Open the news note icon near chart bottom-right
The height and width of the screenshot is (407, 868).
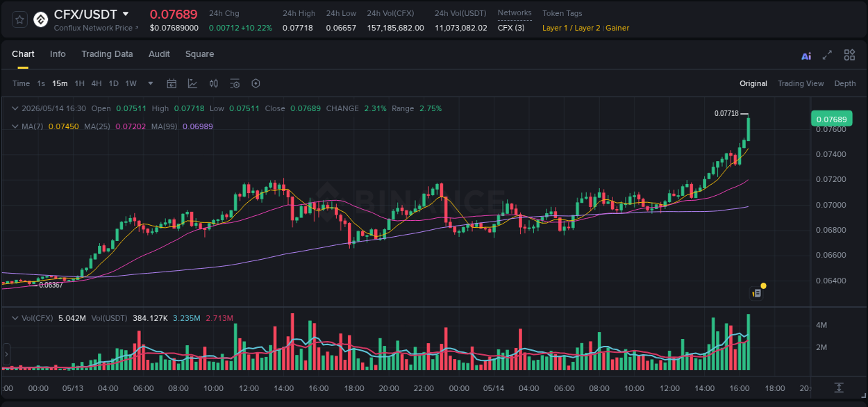[757, 293]
